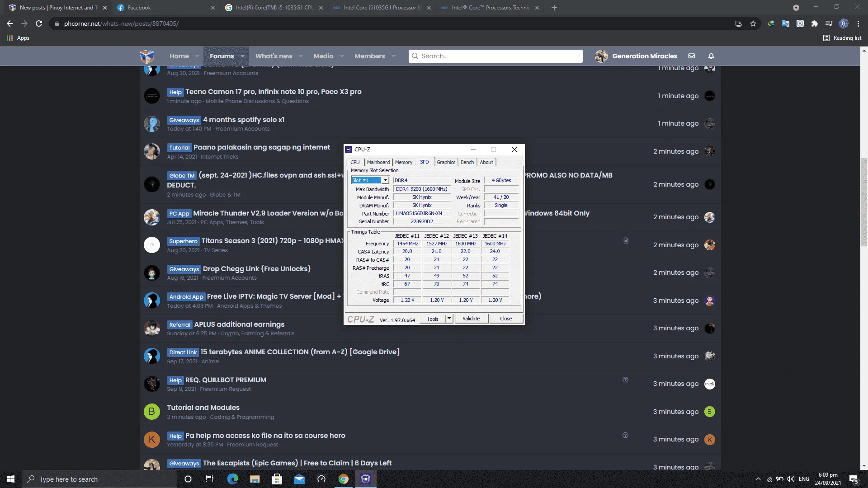868x488 pixels.
Task: Switch to the Graphics tab in CPU-Z
Action: tap(446, 162)
